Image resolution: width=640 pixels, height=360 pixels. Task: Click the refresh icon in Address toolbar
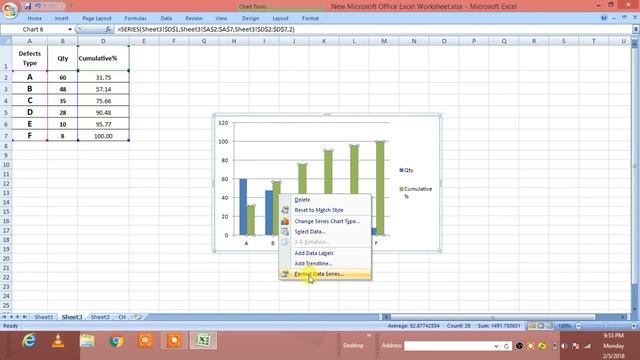[x=507, y=346]
